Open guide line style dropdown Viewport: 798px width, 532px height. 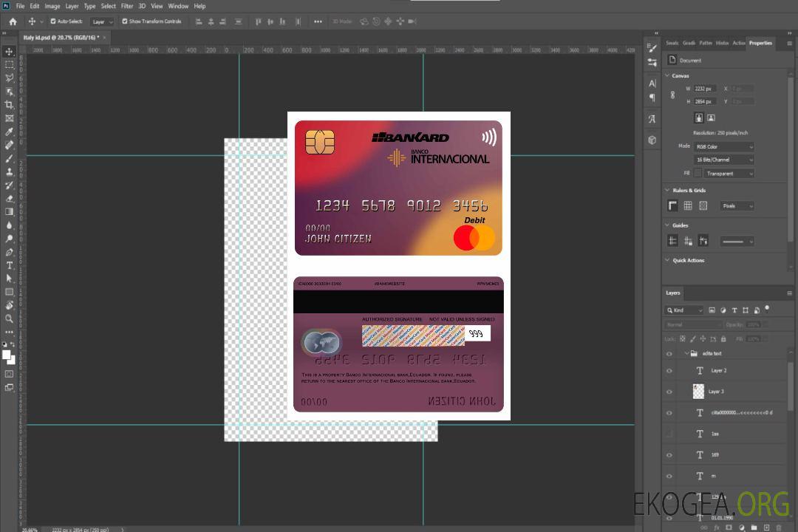click(x=737, y=242)
